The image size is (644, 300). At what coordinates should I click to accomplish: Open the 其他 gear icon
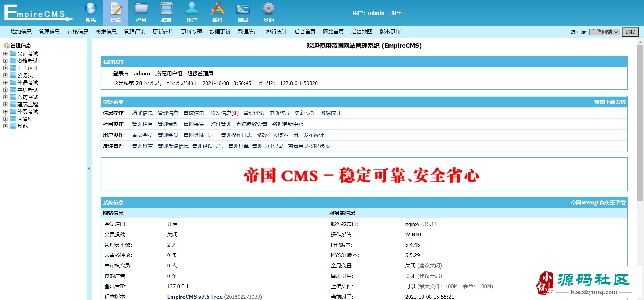point(268,8)
